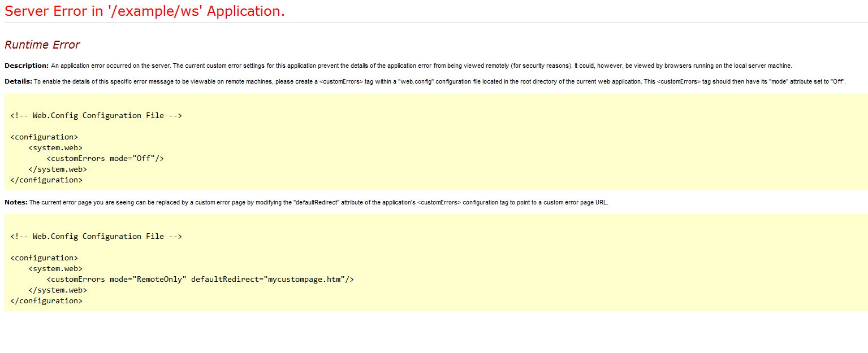Click the closing </configuration> tag in the first code block
This screenshot has height=353, width=868.
coord(46,180)
